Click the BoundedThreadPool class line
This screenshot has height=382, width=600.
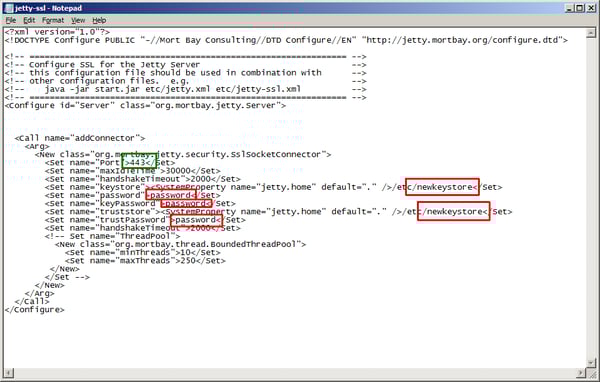180,244
